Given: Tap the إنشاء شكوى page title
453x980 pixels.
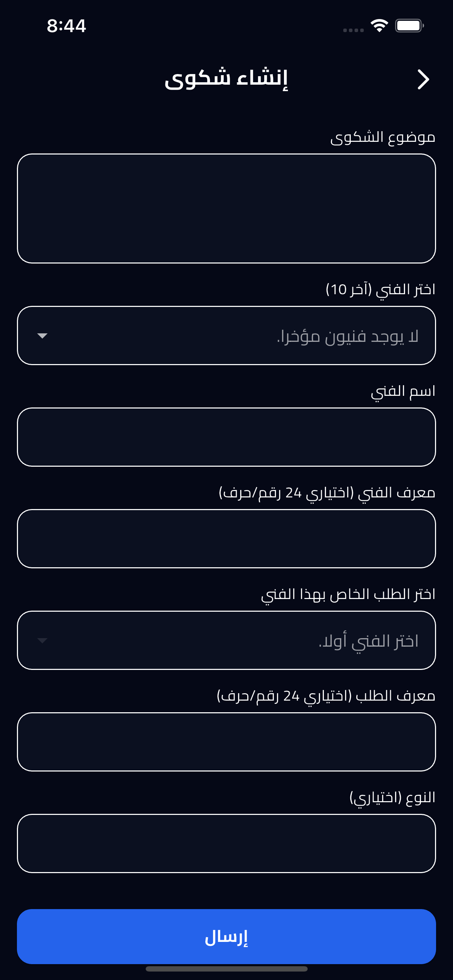Looking at the screenshot, I should (226, 79).
